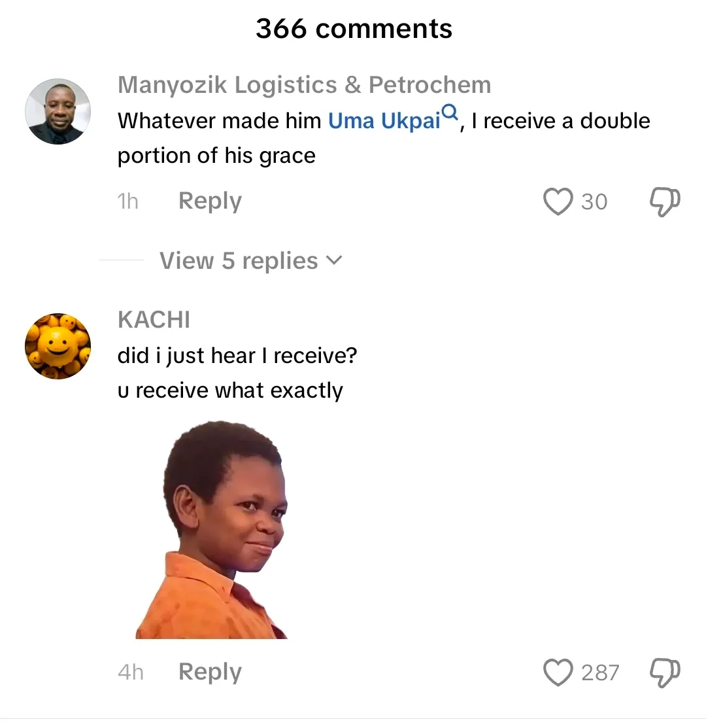This screenshot has width=706, height=728.
Task: Click the 287 likes count
Action: (599, 672)
